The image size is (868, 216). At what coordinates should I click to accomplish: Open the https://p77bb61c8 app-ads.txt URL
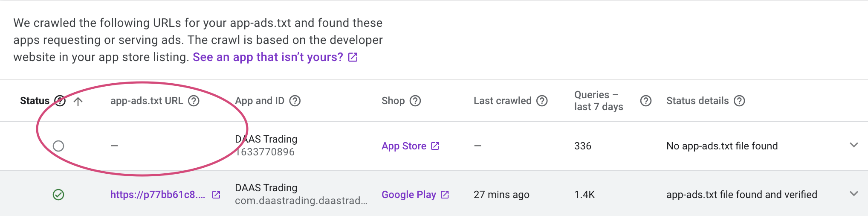pyautogui.click(x=158, y=195)
